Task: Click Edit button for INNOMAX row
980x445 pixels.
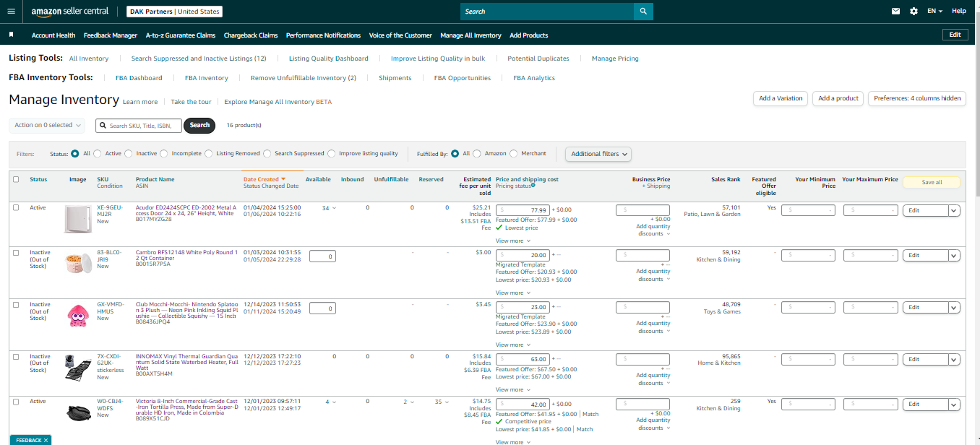Action: 925,359
